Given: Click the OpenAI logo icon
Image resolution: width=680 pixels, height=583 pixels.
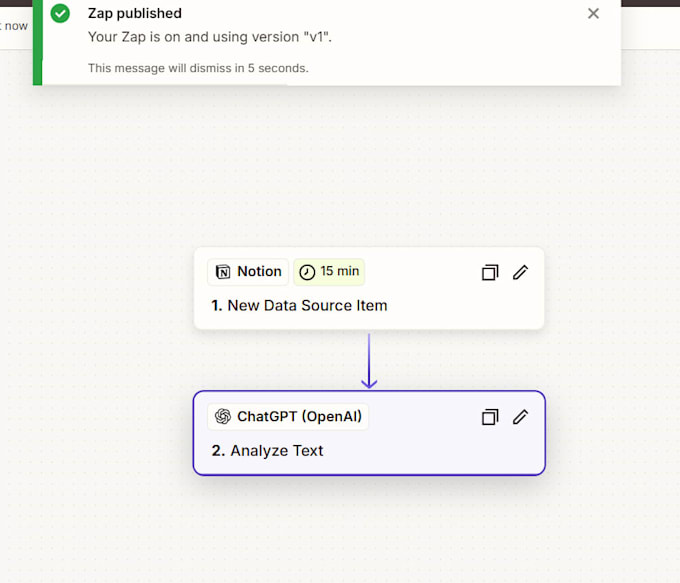Looking at the screenshot, I should pos(223,416).
